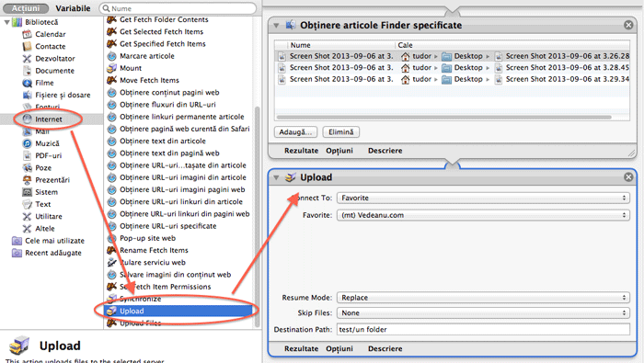Click the Cele mai utilizate smart folder icon
Viewport: 644px width, 363px height.
pos(17,241)
